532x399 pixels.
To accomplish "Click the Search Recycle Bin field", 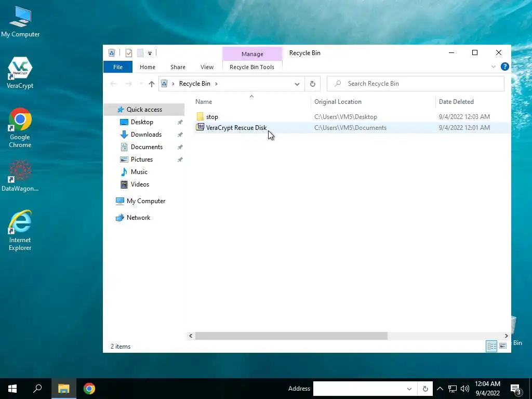I will point(415,84).
